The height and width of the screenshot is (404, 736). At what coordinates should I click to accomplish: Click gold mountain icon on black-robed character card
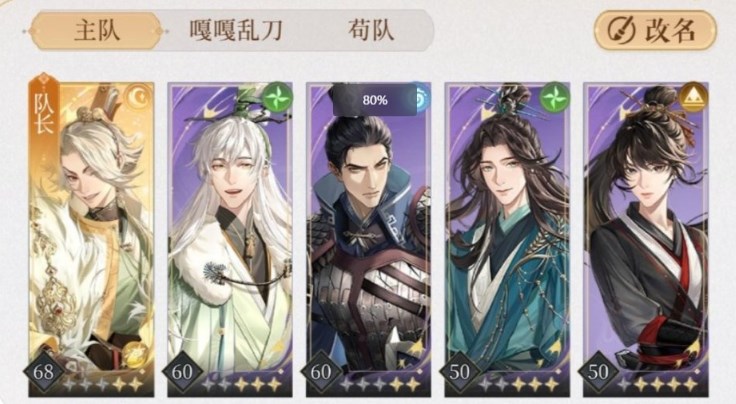tap(693, 97)
